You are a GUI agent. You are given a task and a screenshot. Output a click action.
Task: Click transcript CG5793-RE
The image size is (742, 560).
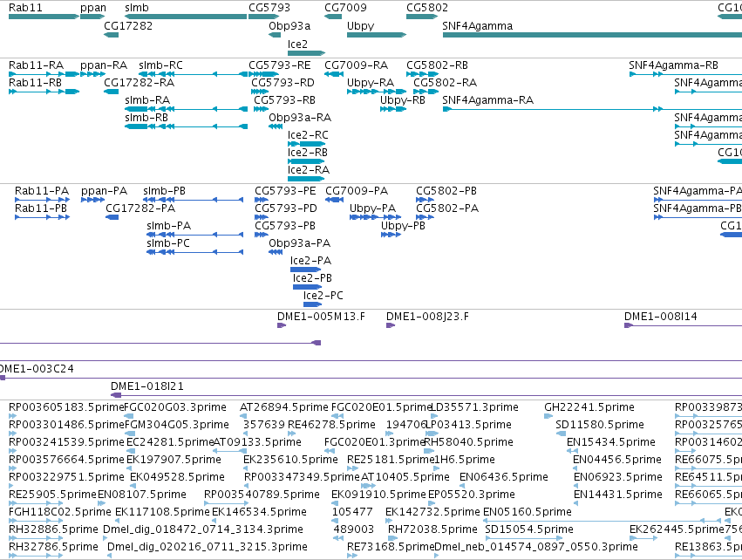pyautogui.click(x=280, y=65)
